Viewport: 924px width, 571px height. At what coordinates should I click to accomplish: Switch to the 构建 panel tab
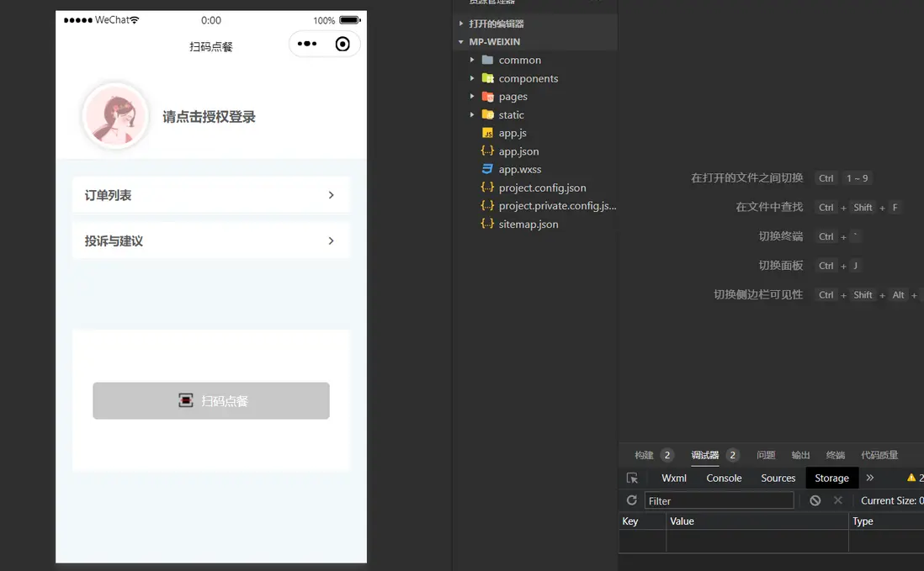click(x=644, y=455)
